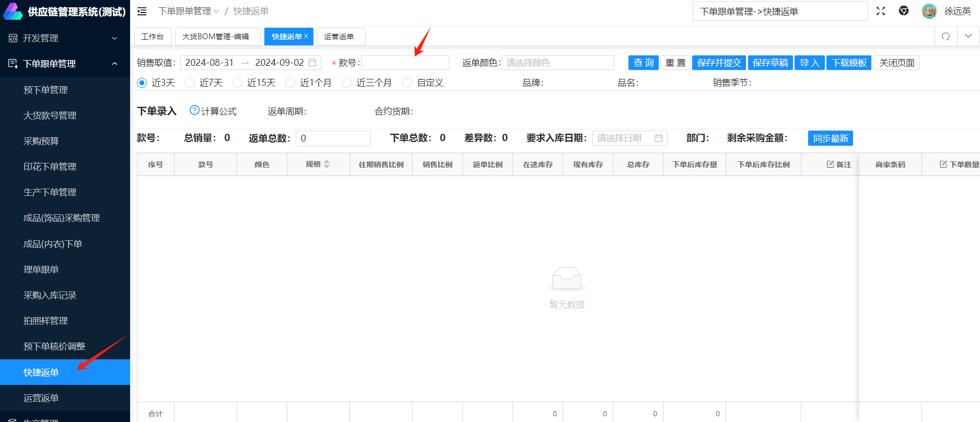Close the 快捷返单 tab using its X
Image resolution: width=980 pixels, height=422 pixels.
tap(307, 36)
